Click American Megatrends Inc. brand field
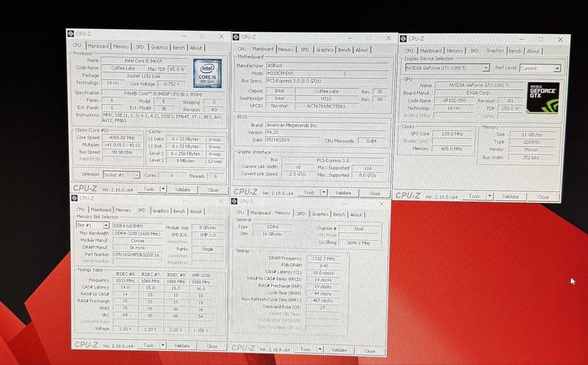 pyautogui.click(x=326, y=125)
